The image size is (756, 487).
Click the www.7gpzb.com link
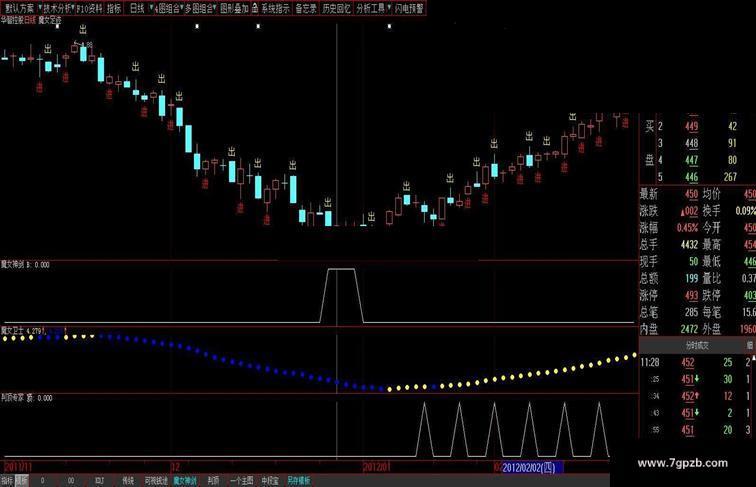pos(682,463)
